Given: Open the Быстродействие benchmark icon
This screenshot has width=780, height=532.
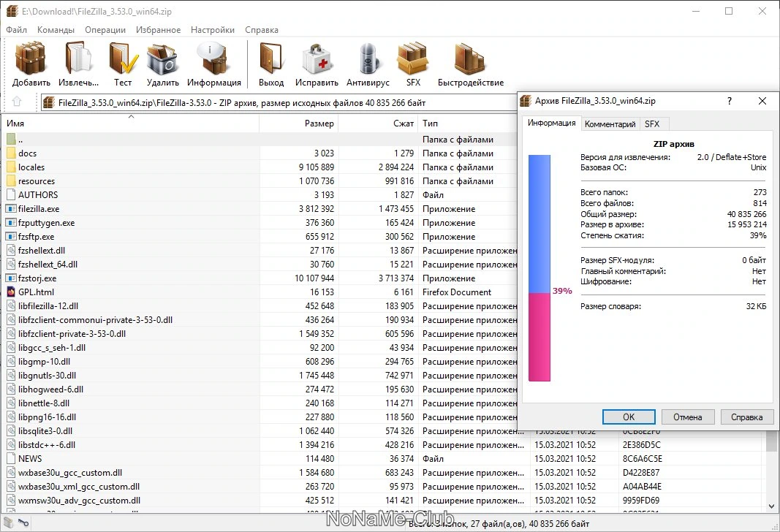Looking at the screenshot, I should [470, 58].
